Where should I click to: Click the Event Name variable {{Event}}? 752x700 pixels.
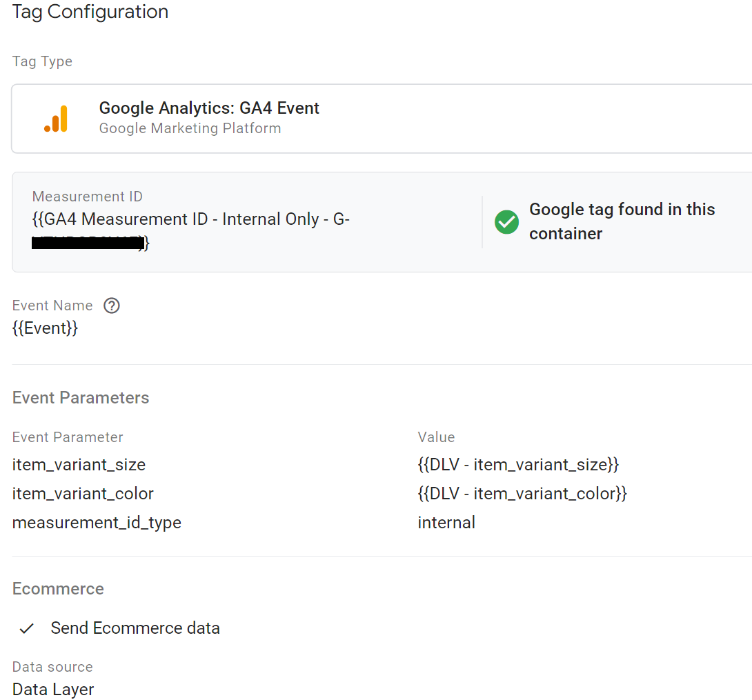(46, 328)
